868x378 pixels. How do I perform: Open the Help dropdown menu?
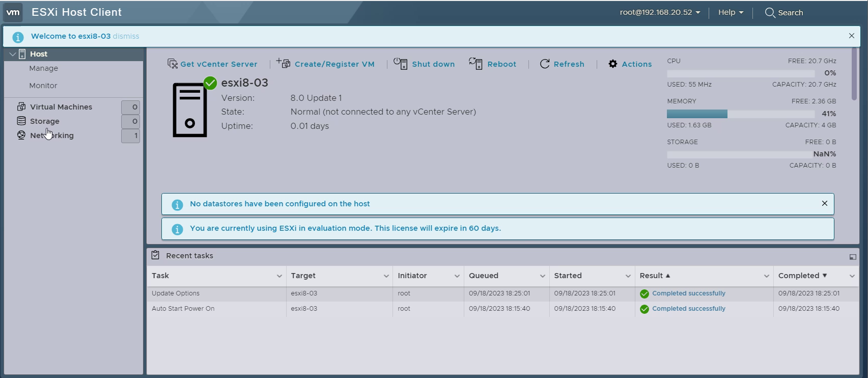click(x=731, y=12)
